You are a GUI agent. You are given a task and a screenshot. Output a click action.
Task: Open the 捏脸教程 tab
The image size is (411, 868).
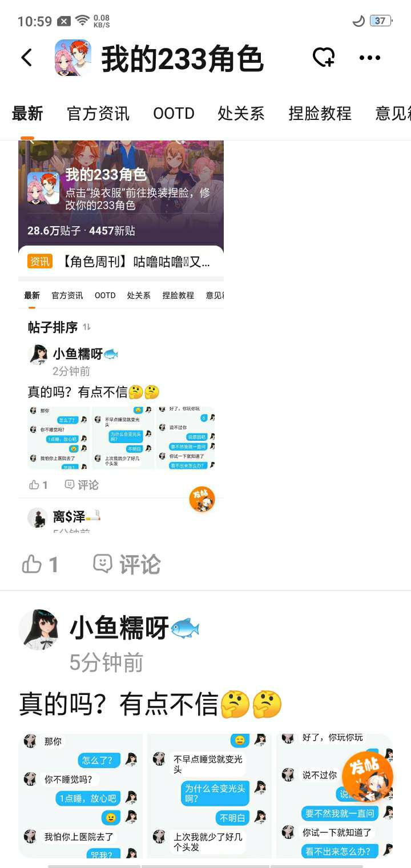pos(320,114)
